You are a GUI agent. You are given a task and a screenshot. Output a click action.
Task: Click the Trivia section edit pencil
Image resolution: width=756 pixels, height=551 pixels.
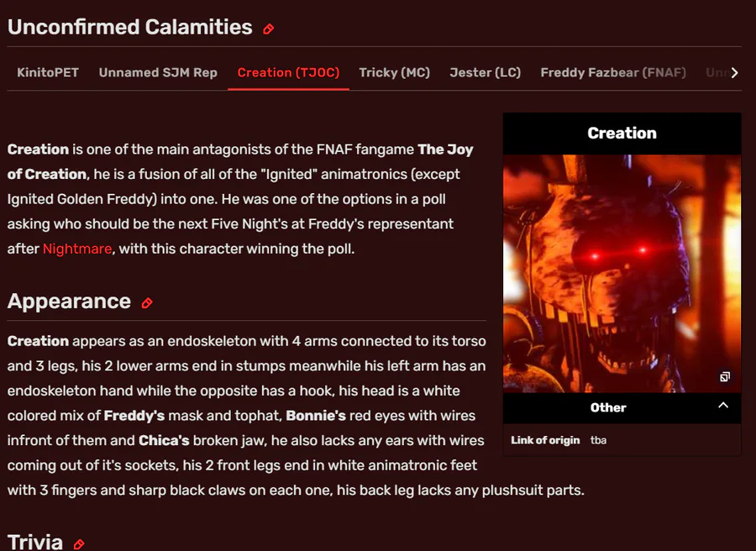click(79, 544)
